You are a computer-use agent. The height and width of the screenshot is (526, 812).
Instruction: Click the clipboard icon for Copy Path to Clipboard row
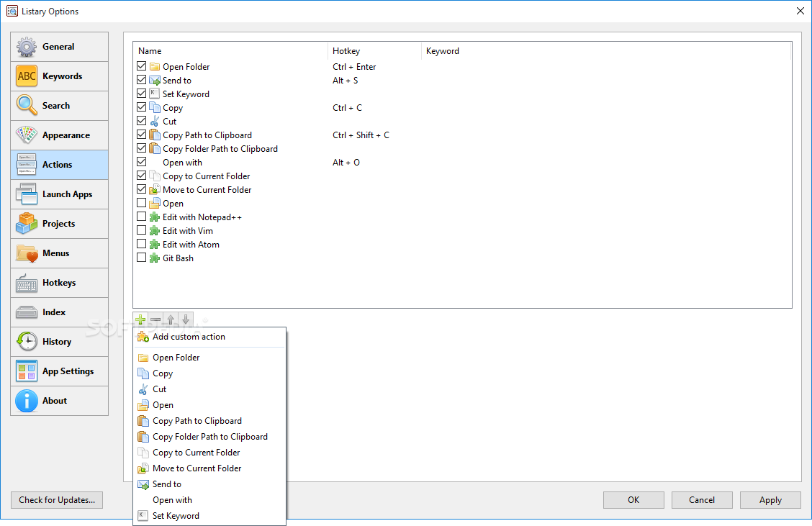point(154,135)
